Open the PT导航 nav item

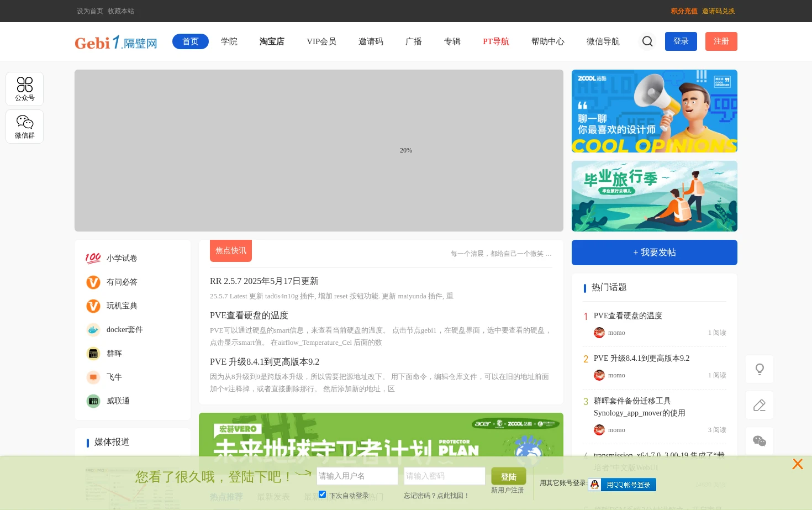point(496,41)
